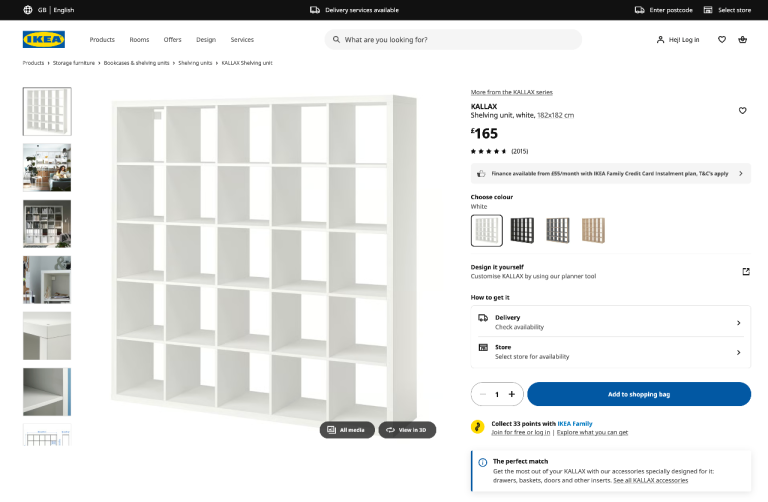The image size is (768, 502).
Task: Click the Select store building icon
Action: 708,10
